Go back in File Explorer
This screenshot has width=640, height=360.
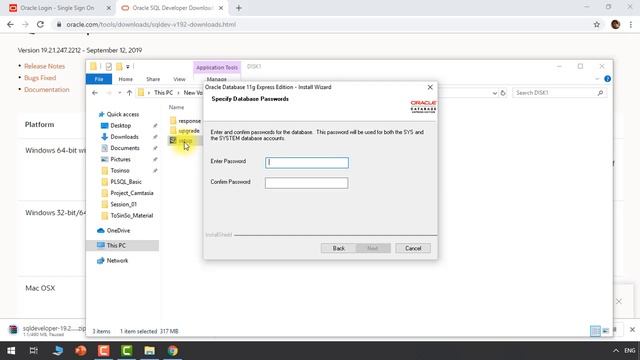[x=95, y=93]
